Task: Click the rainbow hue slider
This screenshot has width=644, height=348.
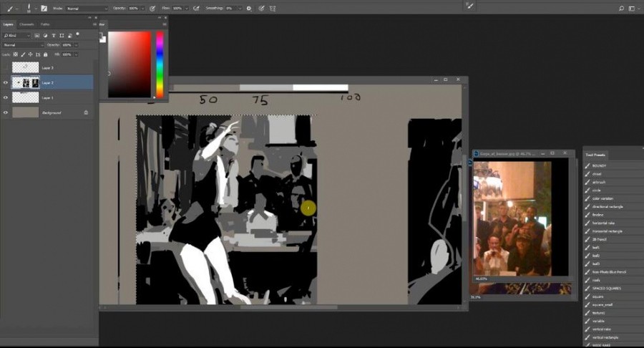Action: pos(160,64)
